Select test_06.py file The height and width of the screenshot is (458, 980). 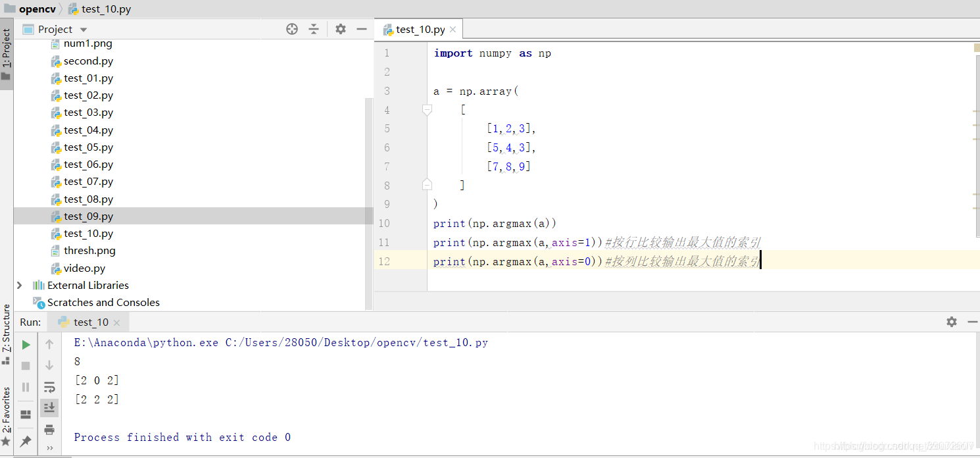click(x=88, y=165)
